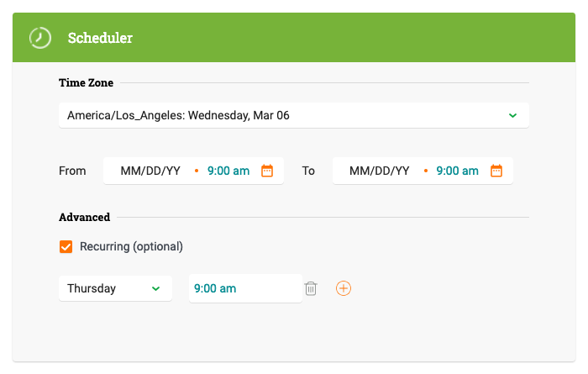This screenshot has height=374, width=588.
Task: Open the To date calendar picker icon
Action: pos(496,171)
